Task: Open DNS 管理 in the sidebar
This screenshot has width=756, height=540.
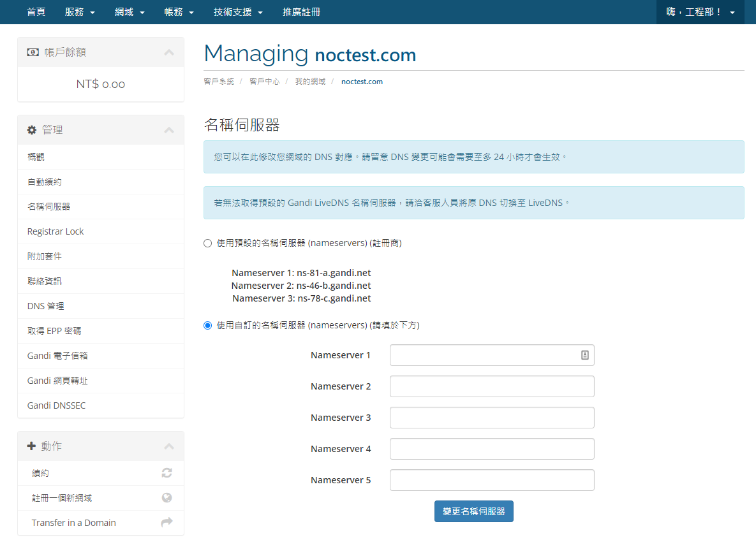Action: 101,307
